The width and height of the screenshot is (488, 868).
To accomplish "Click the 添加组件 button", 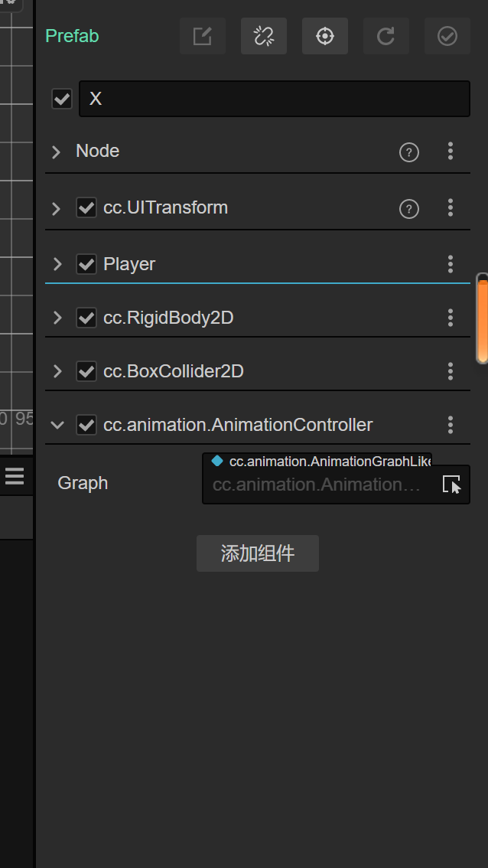I will coord(258,553).
